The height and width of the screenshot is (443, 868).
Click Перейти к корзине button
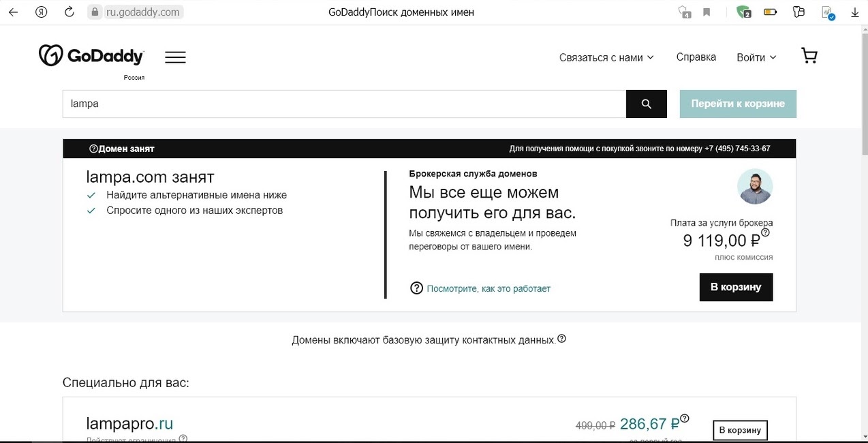click(738, 104)
